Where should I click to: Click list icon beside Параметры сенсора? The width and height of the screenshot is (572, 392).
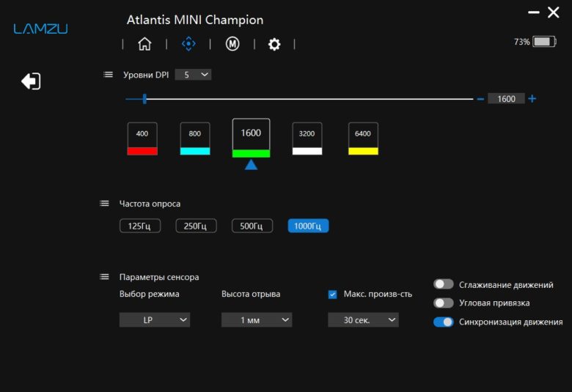click(104, 277)
